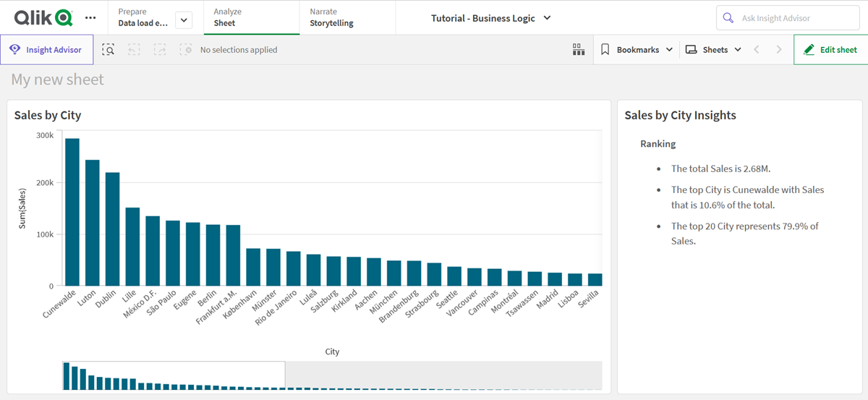
Task: Select the Cunewalde bar in the chart
Action: pyautogui.click(x=72, y=212)
